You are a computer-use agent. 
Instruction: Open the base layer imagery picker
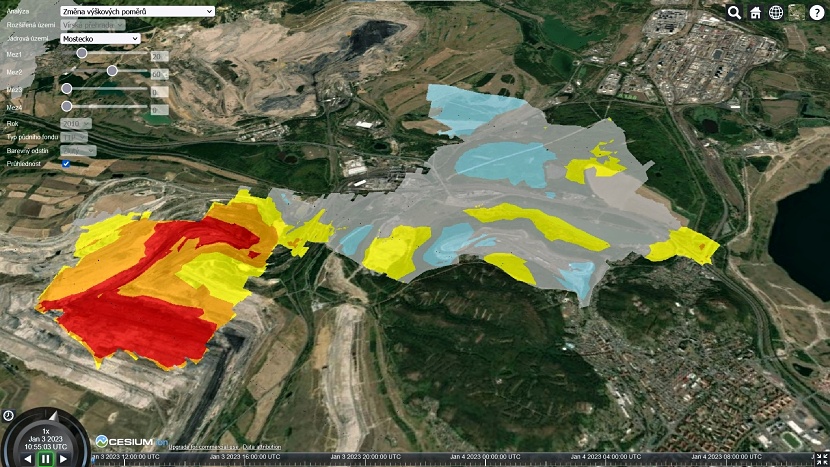[796, 12]
